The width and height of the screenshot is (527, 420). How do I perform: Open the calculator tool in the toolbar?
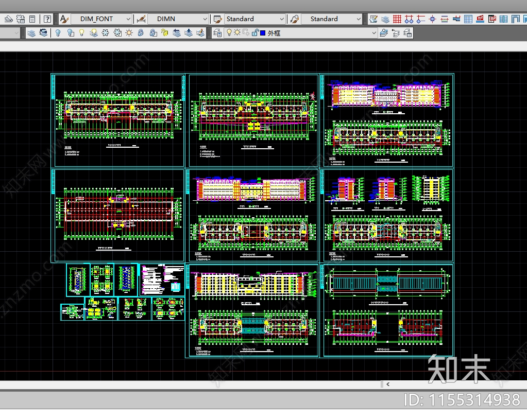tap(32, 19)
